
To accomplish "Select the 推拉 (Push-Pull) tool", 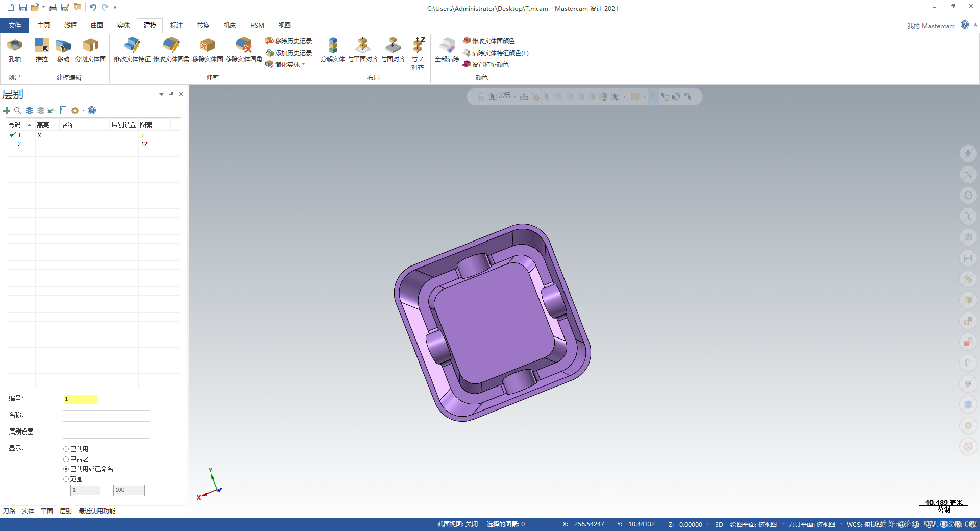I will 41,46.
